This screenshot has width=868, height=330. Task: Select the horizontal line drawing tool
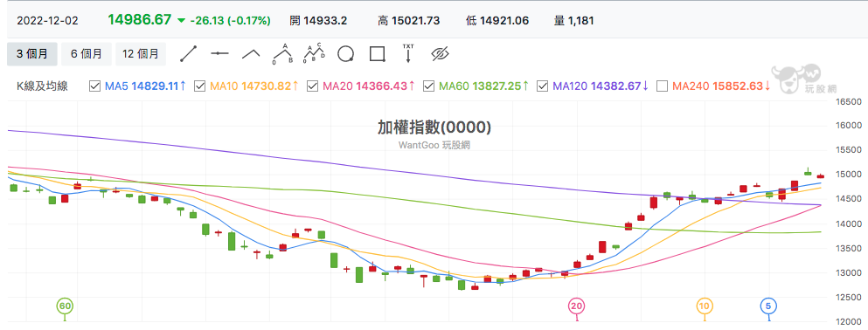pyautogui.click(x=219, y=53)
